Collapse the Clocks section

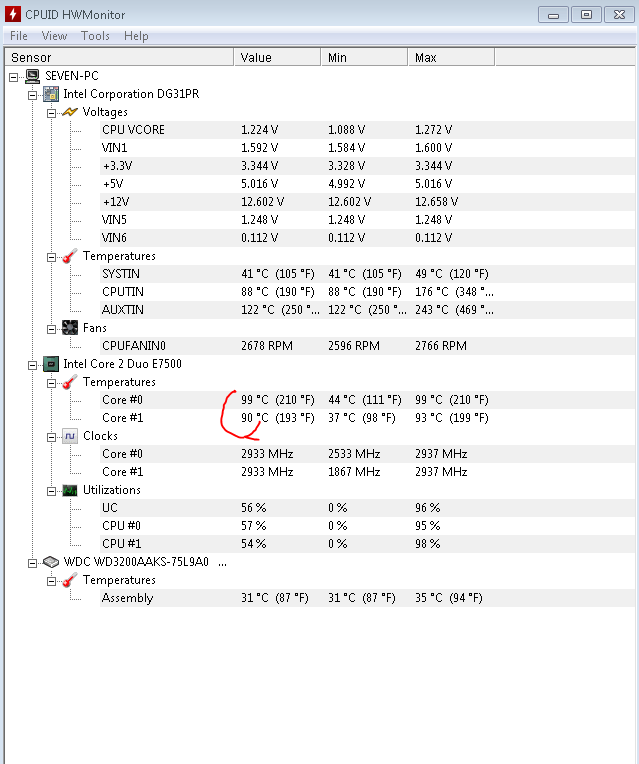click(51, 437)
